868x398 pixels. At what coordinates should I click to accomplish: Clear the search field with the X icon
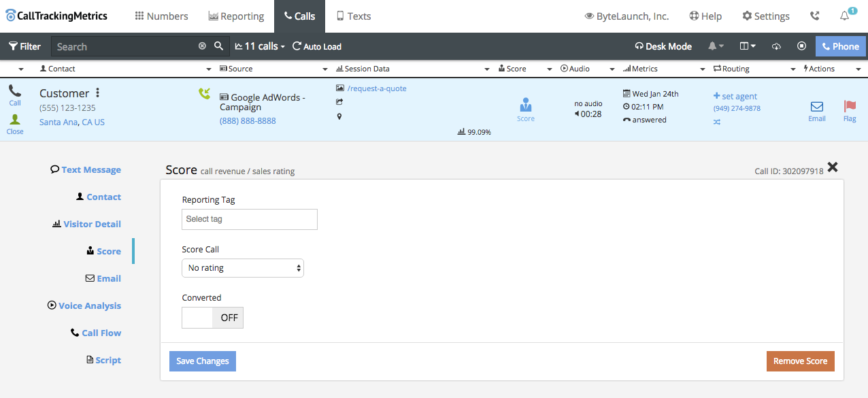(202, 46)
